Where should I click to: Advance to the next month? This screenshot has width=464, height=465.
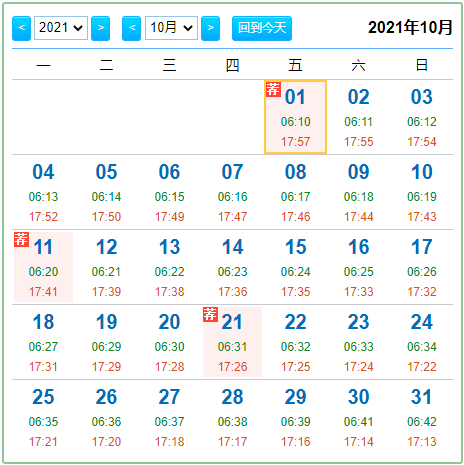(x=210, y=28)
